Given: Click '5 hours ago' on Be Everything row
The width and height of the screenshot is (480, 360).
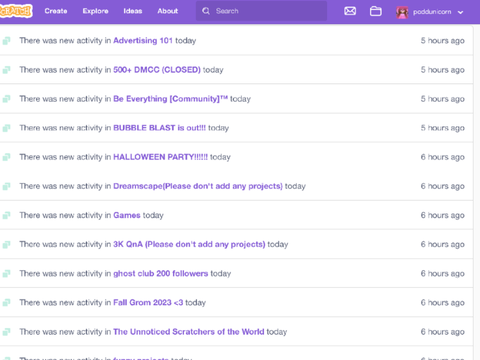Looking at the screenshot, I should [442, 99].
